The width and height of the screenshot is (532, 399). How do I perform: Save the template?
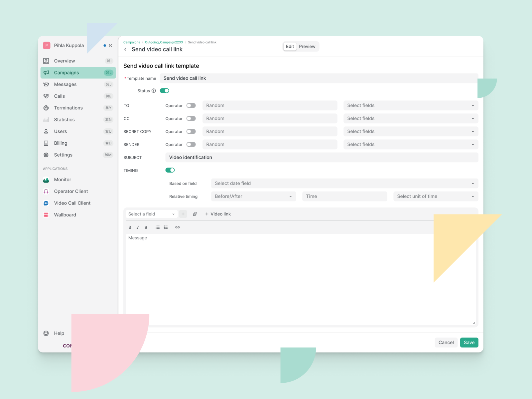pyautogui.click(x=469, y=342)
